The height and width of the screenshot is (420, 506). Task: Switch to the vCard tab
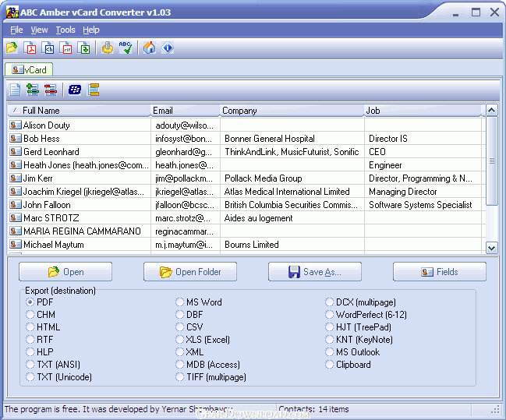point(29,69)
